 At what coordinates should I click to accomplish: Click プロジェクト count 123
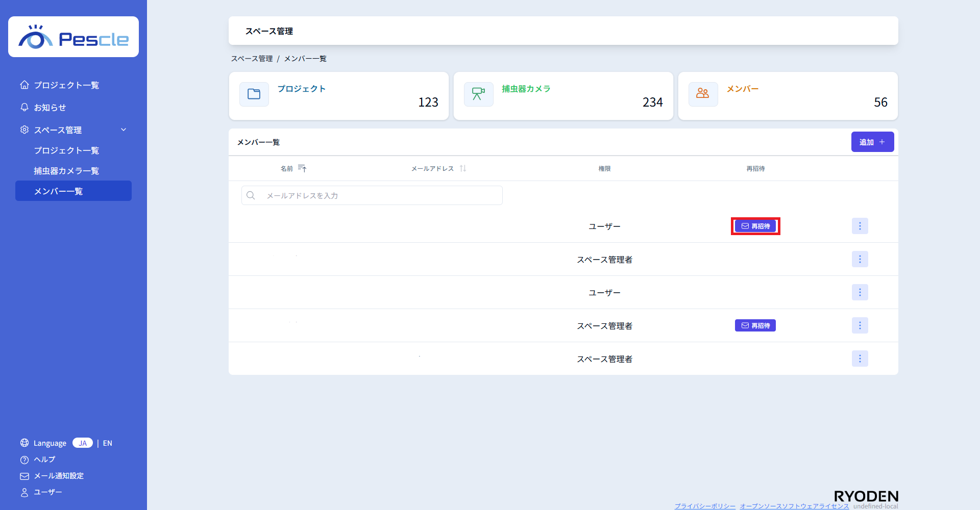[428, 103]
